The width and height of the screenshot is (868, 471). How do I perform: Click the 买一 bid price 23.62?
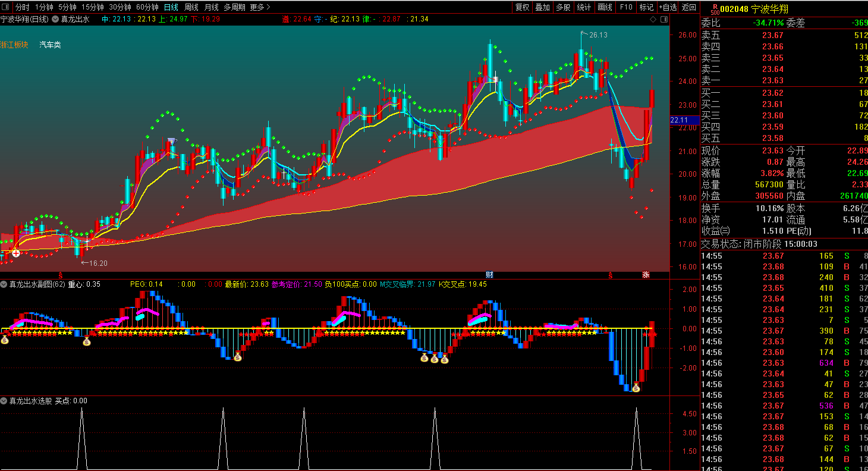pyautogui.click(x=773, y=93)
